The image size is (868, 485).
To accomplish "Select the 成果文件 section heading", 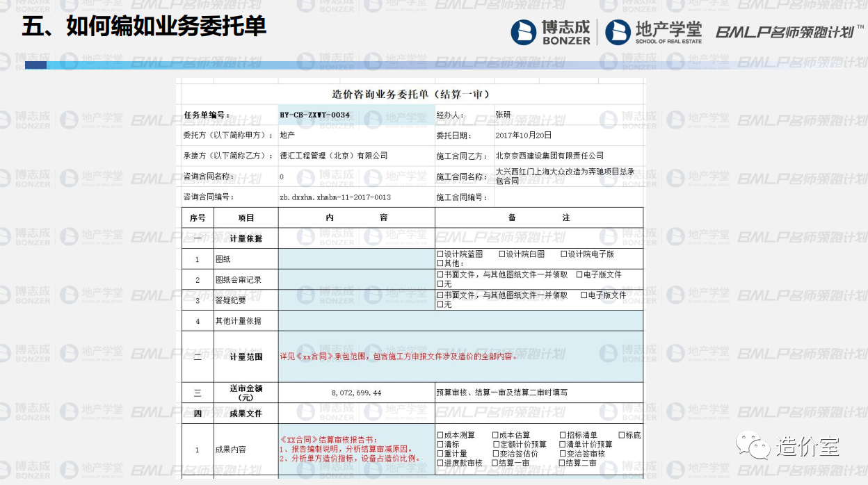I will [246, 413].
